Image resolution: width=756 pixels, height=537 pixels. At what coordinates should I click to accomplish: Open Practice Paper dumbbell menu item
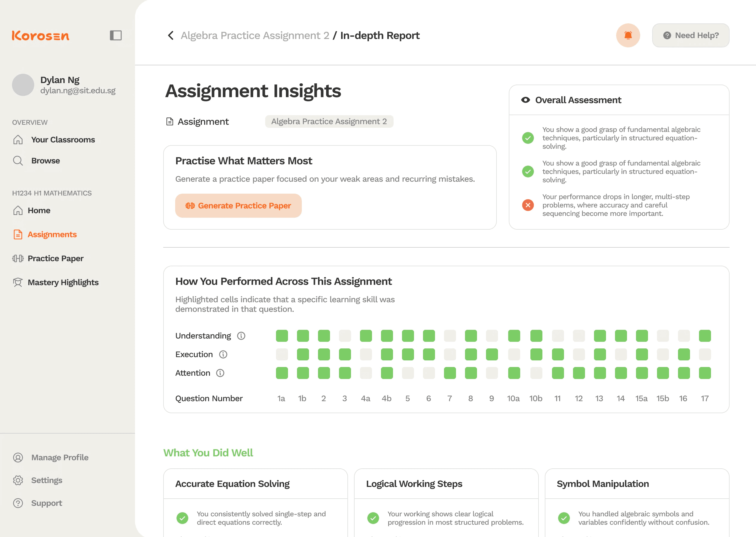(x=55, y=258)
